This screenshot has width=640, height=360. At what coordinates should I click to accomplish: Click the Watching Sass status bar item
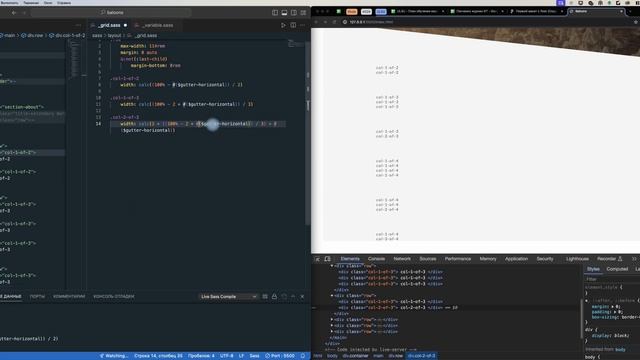click(x=114, y=356)
